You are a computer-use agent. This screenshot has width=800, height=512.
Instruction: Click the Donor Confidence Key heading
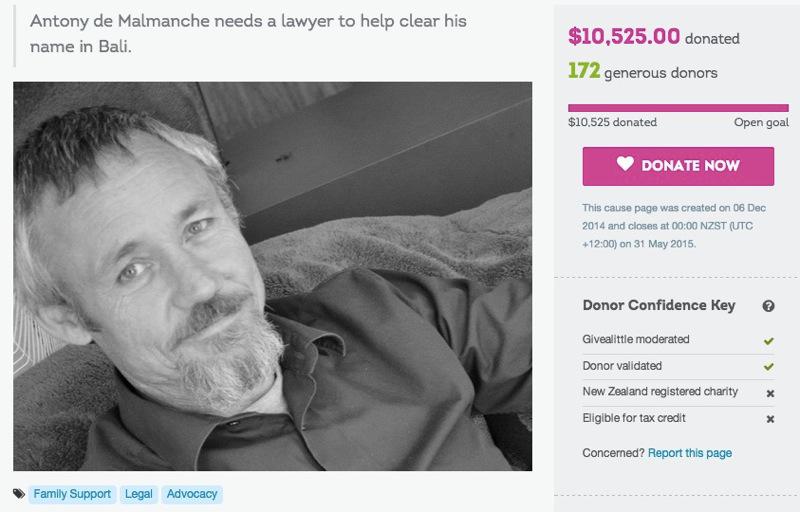click(659, 306)
